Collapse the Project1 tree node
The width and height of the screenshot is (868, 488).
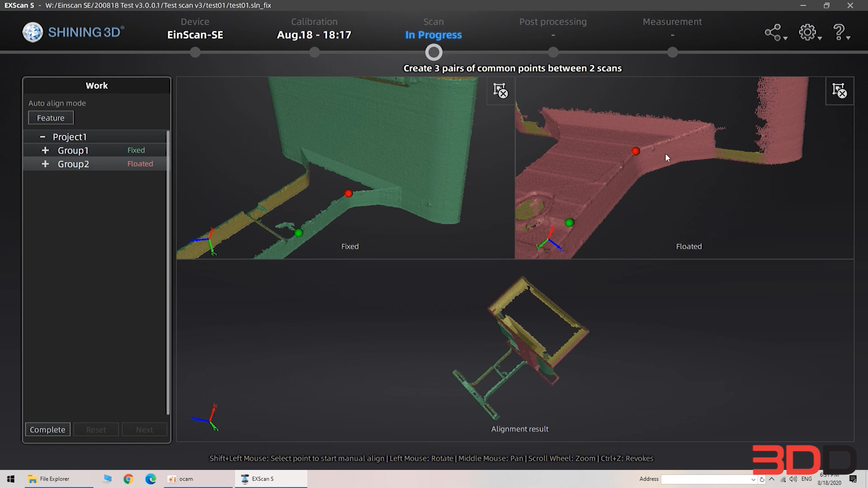point(42,136)
